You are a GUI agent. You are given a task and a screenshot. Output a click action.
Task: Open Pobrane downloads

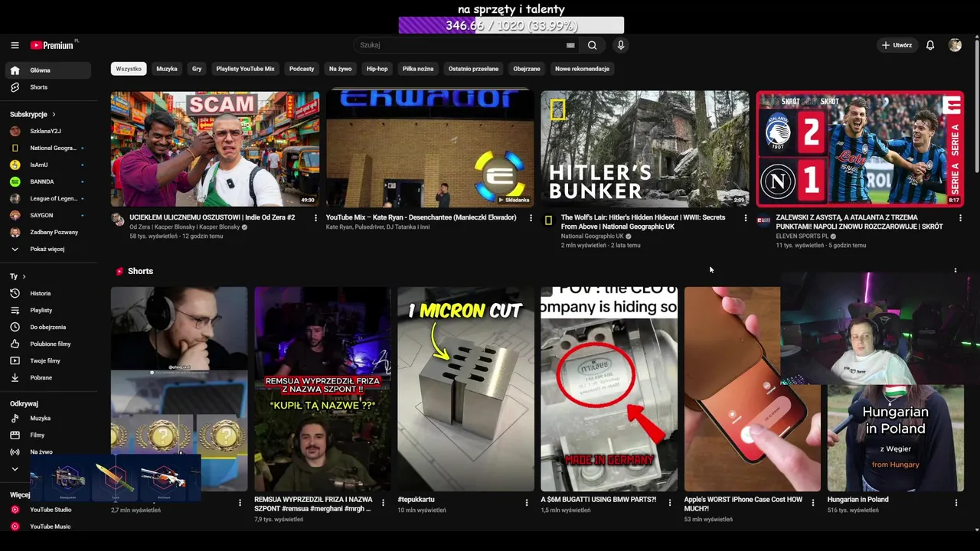(47, 377)
